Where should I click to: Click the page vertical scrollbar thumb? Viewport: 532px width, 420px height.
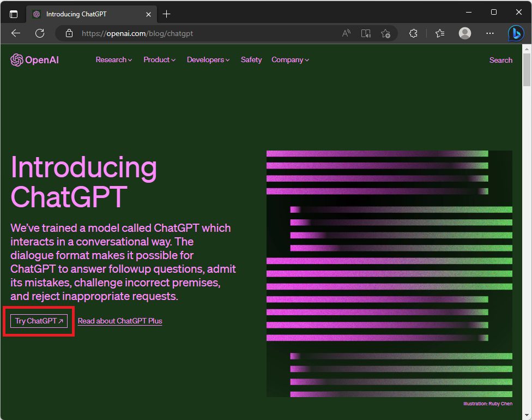point(527,70)
